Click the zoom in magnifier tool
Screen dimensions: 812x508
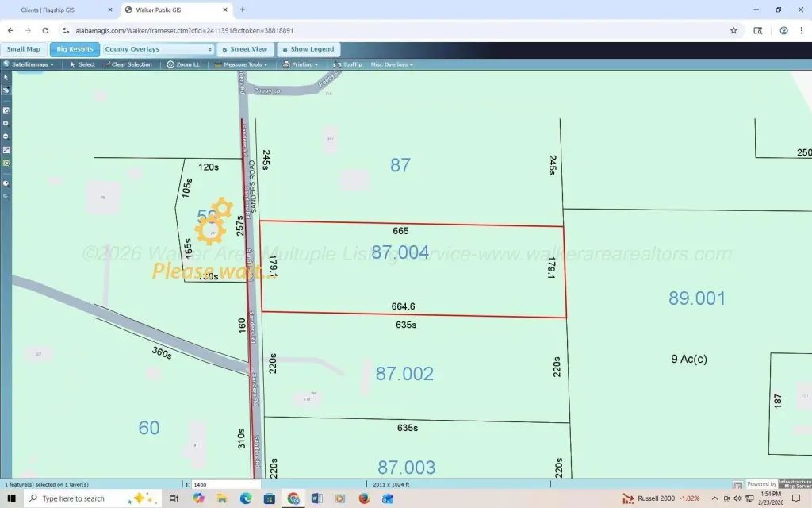pyautogui.click(x=6, y=123)
